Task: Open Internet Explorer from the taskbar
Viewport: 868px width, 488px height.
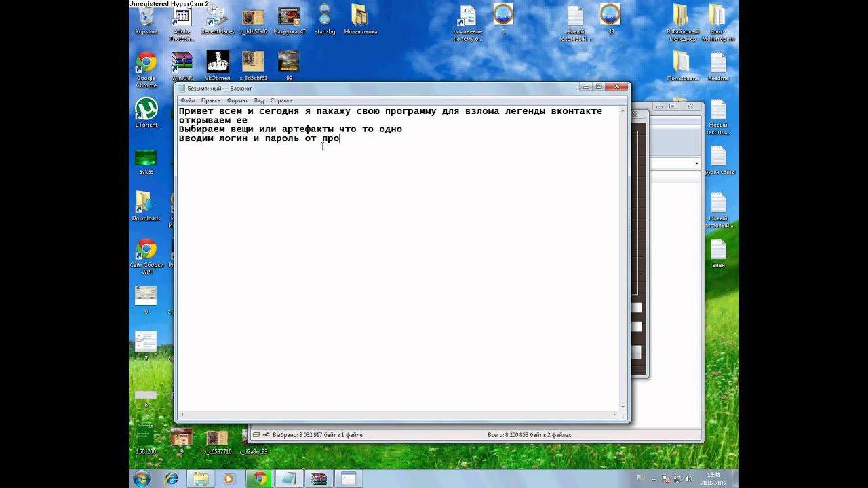Action: coord(172,479)
